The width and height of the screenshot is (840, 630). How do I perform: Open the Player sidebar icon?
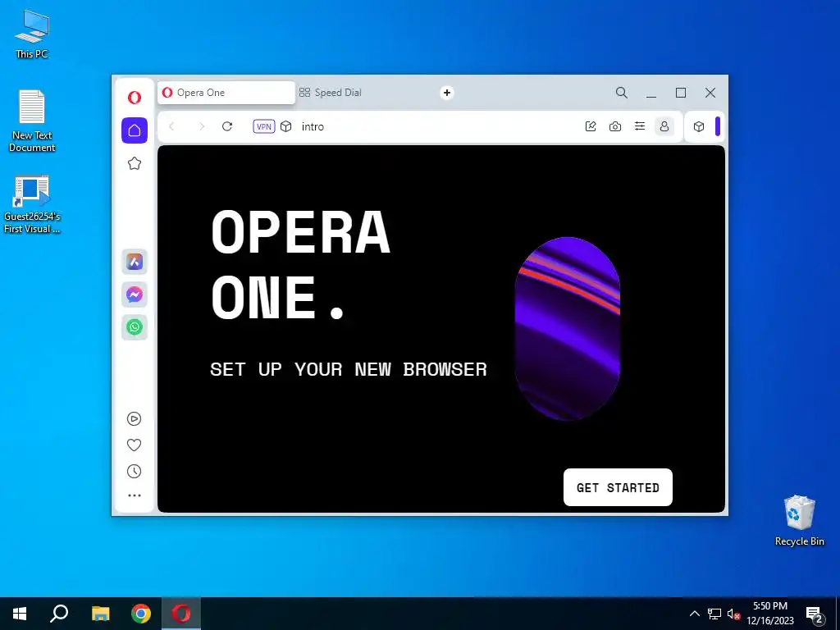134,419
